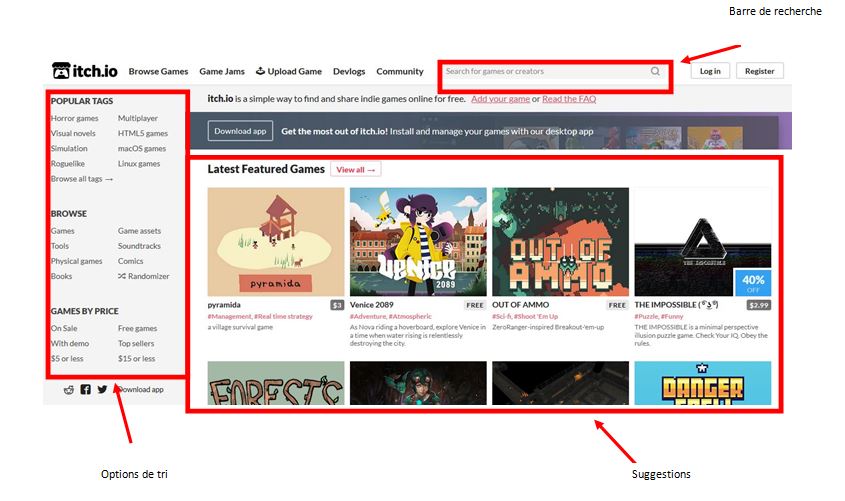This screenshot has width=845, height=501.
Task: Filter games On Sale
Action: pyautogui.click(x=64, y=328)
